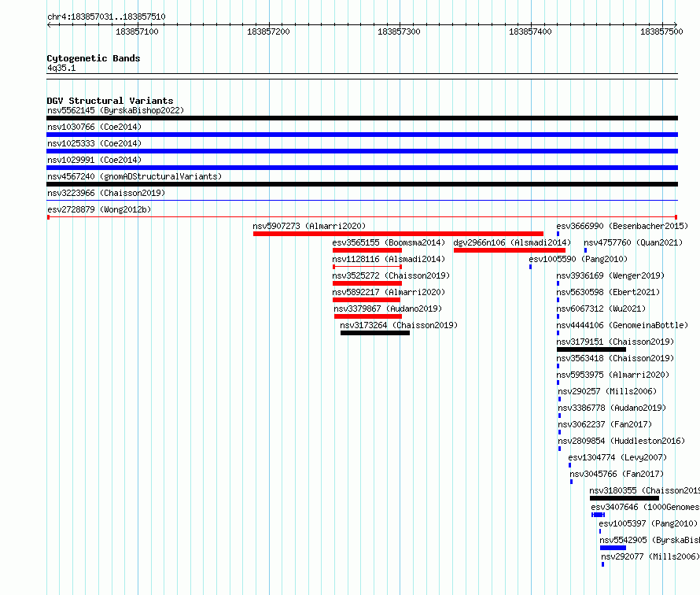Click nsv6067312 (Wu2021) label
This screenshot has height=595, width=700.
[x=601, y=309]
